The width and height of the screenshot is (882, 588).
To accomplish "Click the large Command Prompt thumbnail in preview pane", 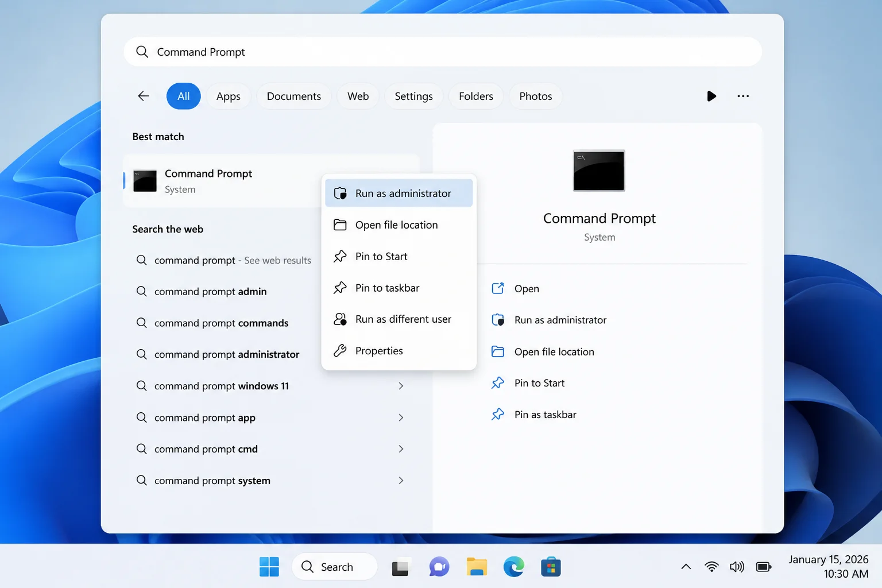I will tap(599, 171).
